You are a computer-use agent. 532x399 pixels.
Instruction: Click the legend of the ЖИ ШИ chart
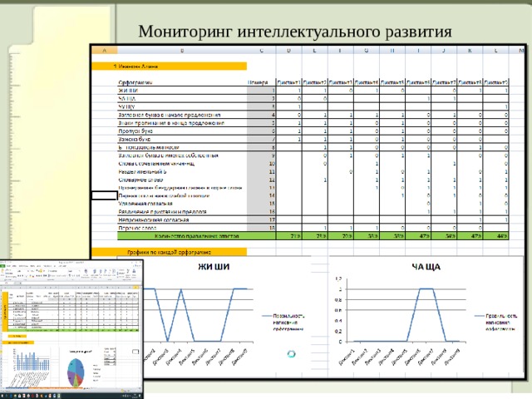[283, 323]
